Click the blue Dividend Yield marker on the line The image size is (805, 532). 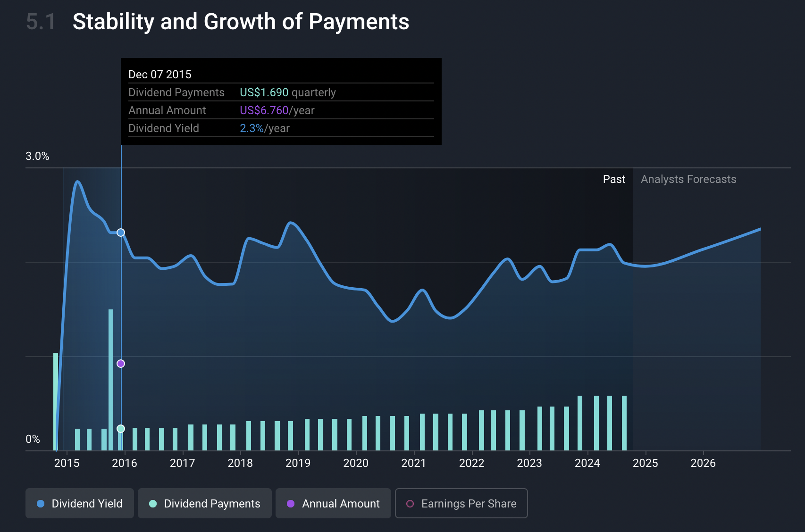121,233
